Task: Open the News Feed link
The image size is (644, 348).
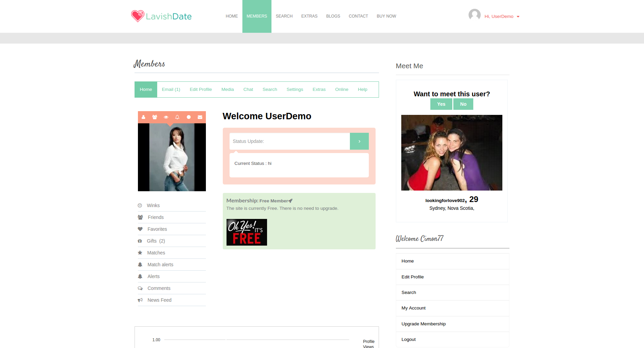Action: [160, 300]
